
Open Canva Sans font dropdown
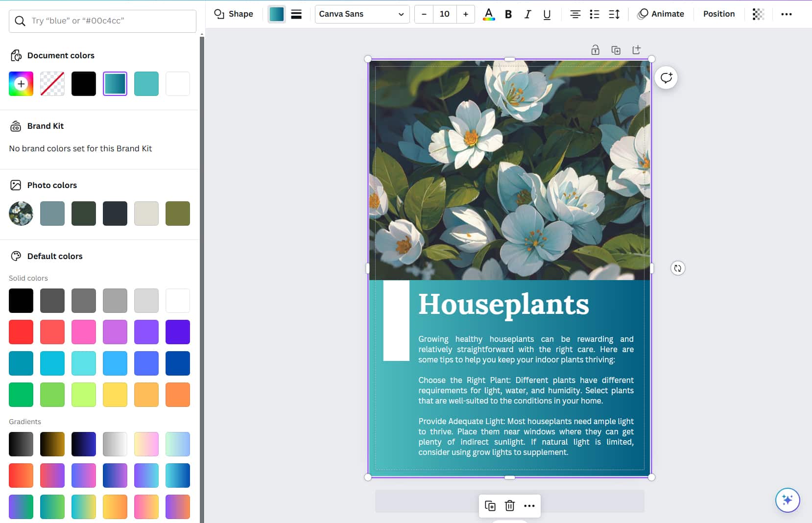tap(362, 14)
